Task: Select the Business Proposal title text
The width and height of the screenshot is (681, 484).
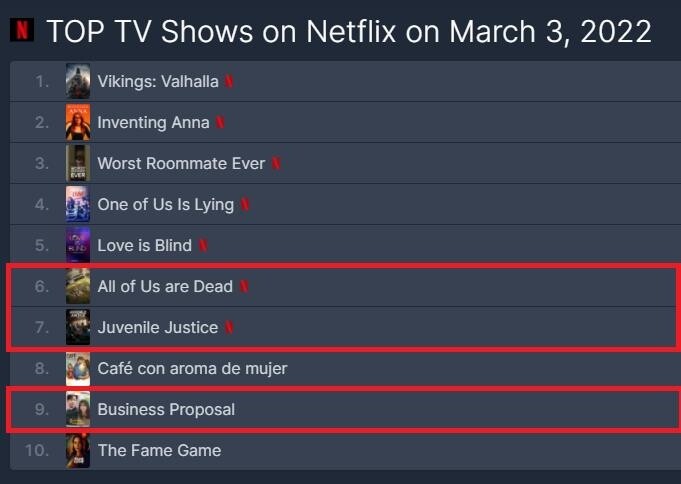Action: click(x=166, y=409)
